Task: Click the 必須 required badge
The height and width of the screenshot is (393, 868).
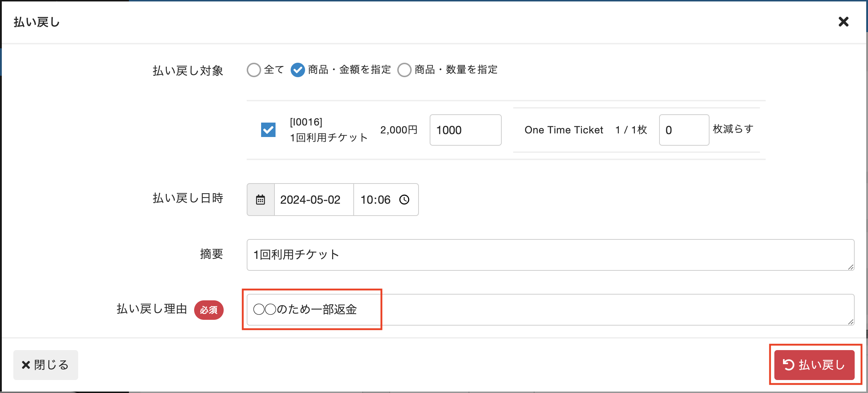Action: 209,310
